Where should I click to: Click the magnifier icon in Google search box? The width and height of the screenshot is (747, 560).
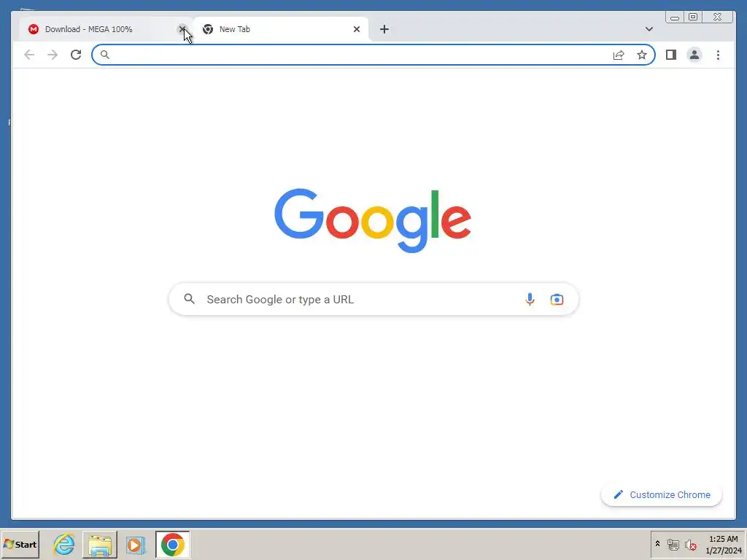point(190,299)
